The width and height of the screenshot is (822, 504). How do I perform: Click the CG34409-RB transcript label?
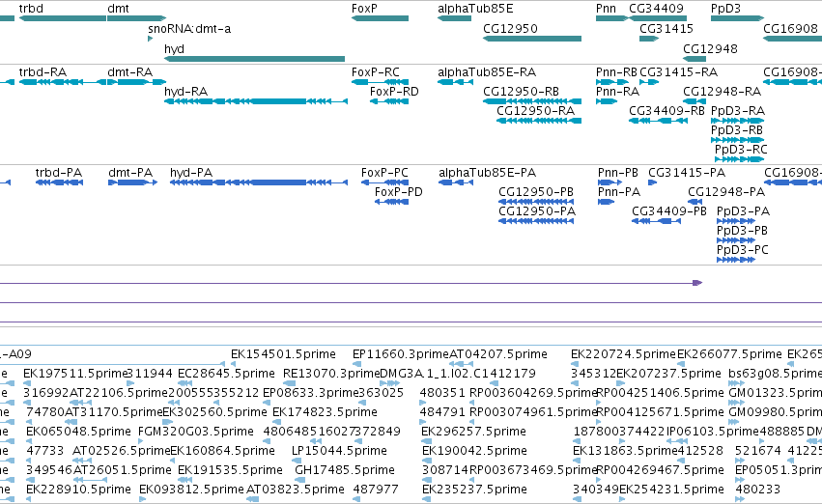click(x=666, y=111)
